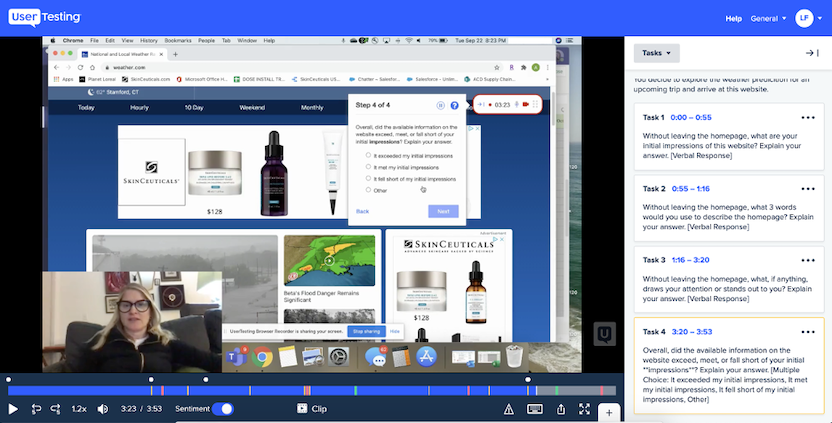Open the Hourly weather tab
Screen dimensions: 832x423
(x=140, y=107)
